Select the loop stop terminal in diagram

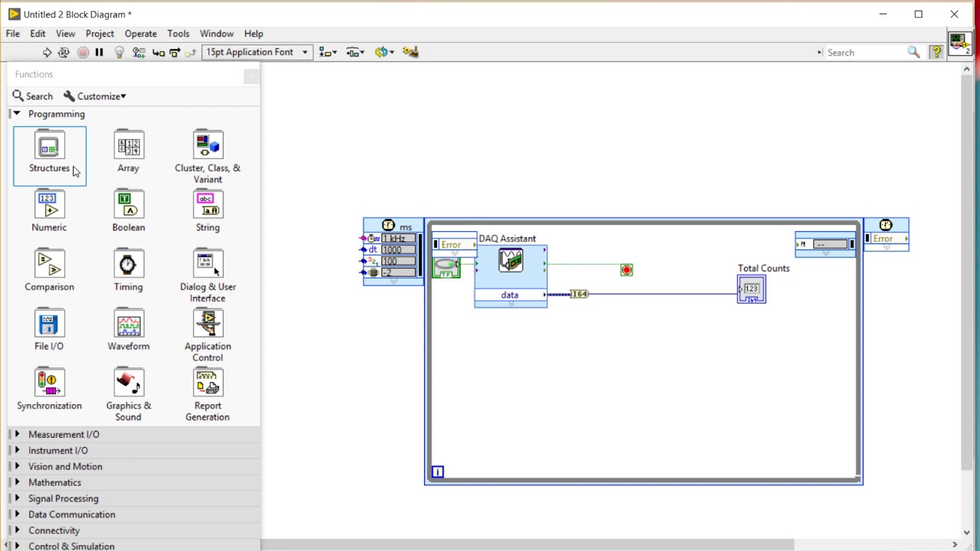pyautogui.click(x=626, y=270)
